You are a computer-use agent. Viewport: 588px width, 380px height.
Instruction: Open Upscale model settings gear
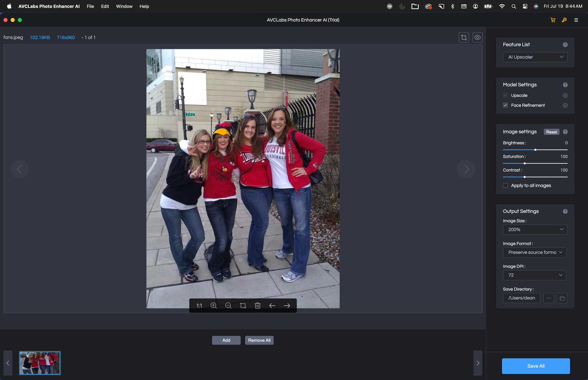[x=565, y=95]
